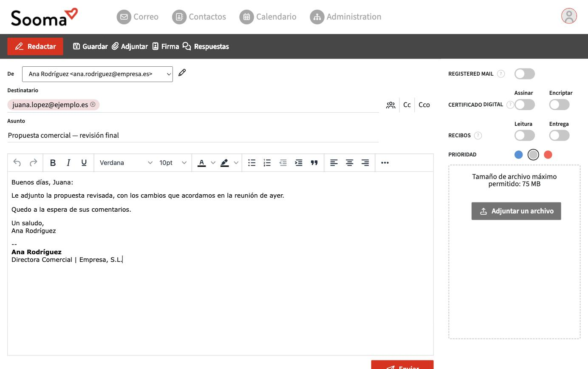Click the redo arrow in the editor toolbar
588x369 pixels.
point(33,163)
